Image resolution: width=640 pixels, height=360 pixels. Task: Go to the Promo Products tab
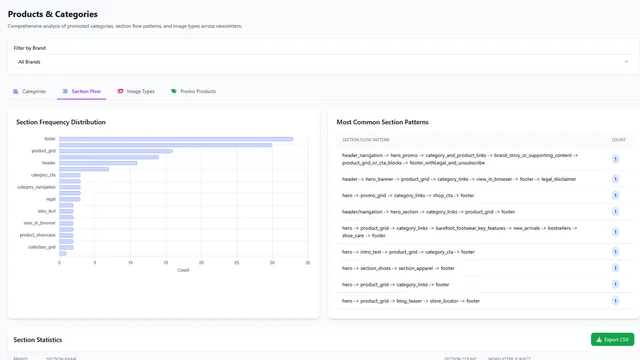pyautogui.click(x=193, y=91)
